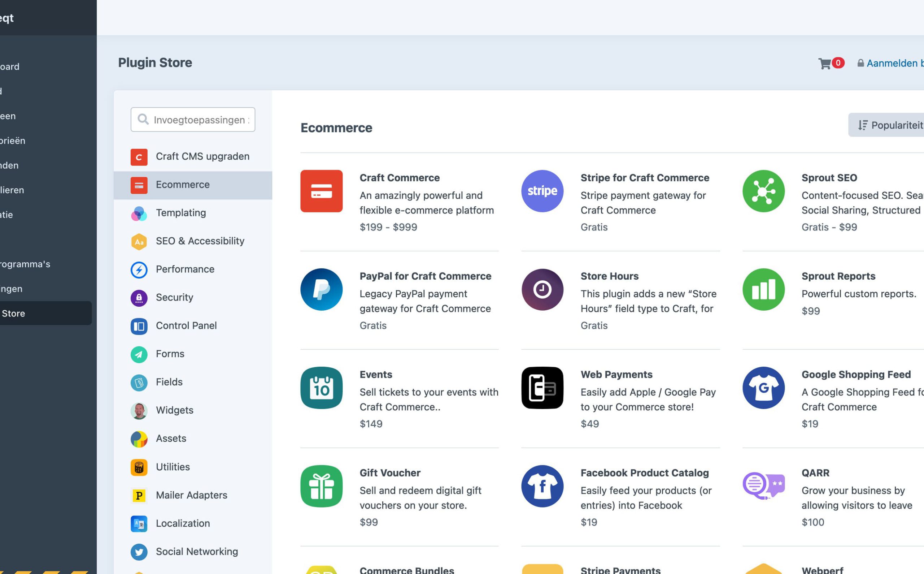Select the Mailer Adapters category
Viewport: 924px width, 574px height.
(193, 495)
